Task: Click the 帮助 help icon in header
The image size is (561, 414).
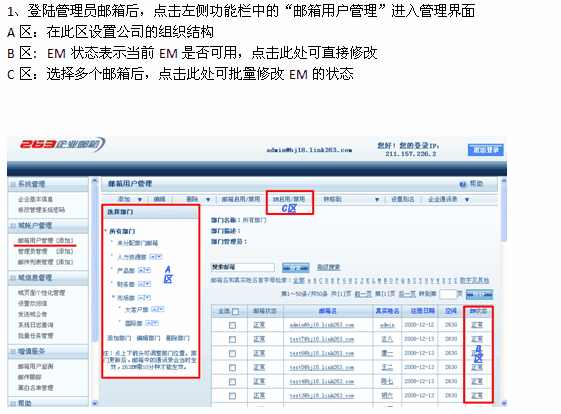Action: (463, 184)
